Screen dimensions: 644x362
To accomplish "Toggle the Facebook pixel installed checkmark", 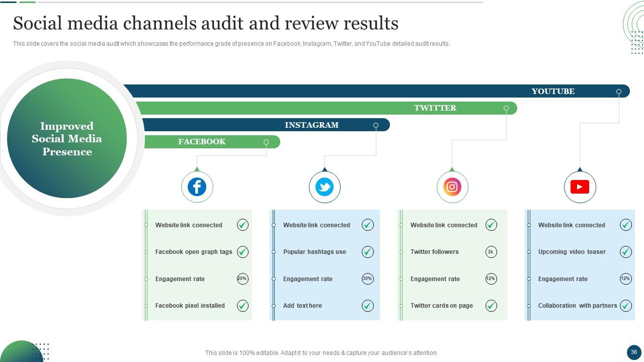I will click(x=243, y=306).
